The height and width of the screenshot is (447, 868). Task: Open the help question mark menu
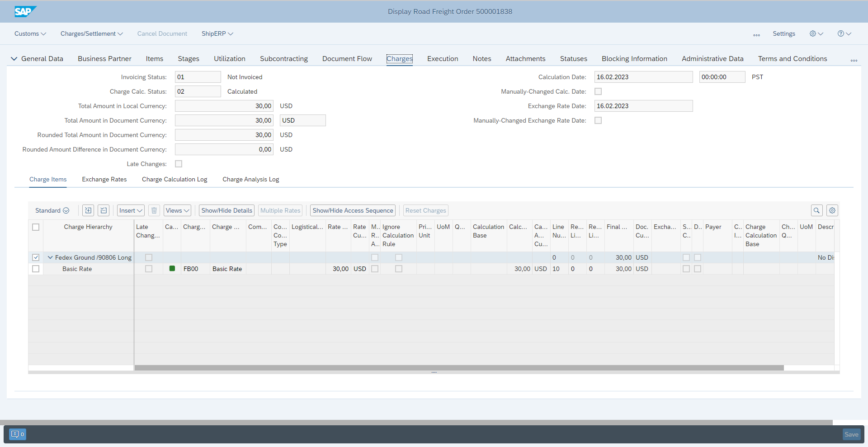844,33
